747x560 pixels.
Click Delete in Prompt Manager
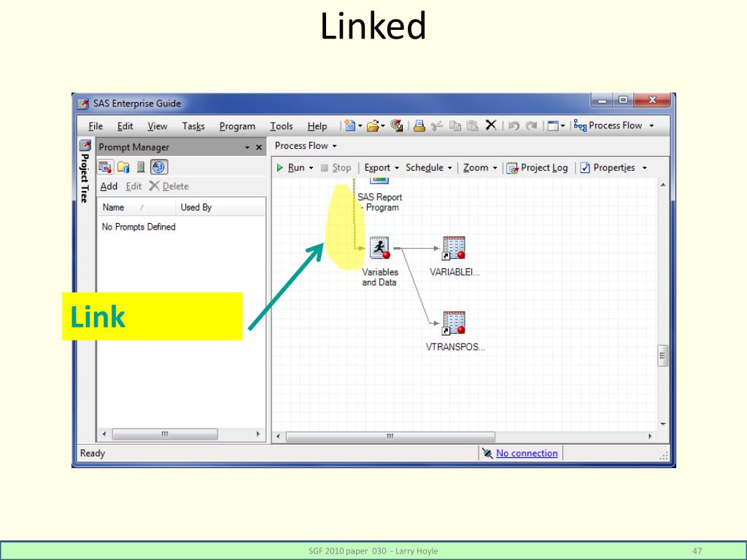[169, 186]
